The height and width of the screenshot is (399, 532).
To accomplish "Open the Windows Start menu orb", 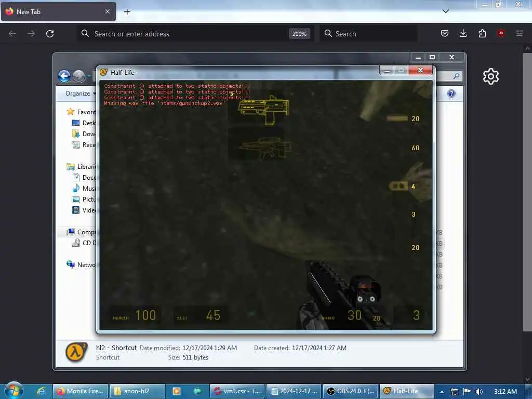I will [x=14, y=391].
